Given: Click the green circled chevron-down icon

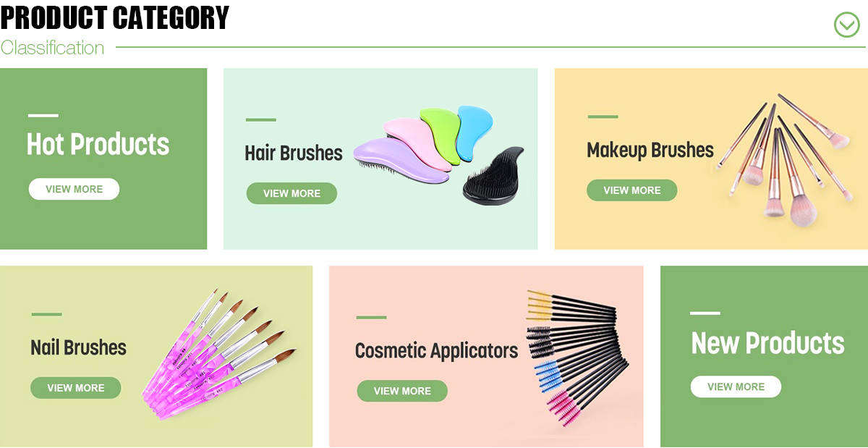Looking at the screenshot, I should [x=846, y=25].
